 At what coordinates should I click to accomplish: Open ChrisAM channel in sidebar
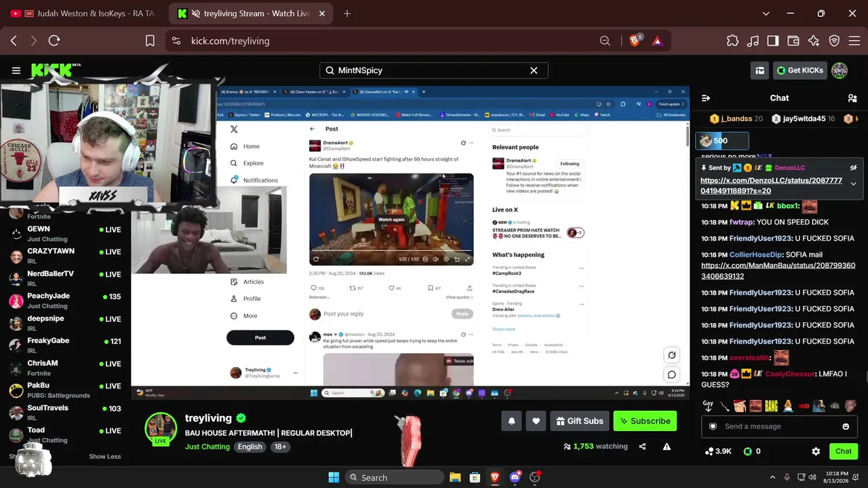[64, 368]
